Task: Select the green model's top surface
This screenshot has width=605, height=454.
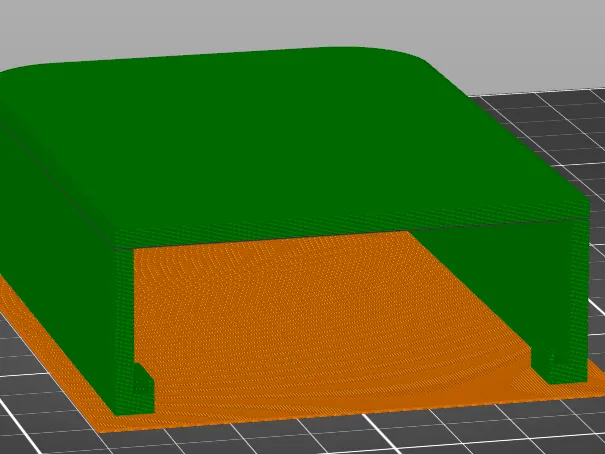Action: coord(286,139)
